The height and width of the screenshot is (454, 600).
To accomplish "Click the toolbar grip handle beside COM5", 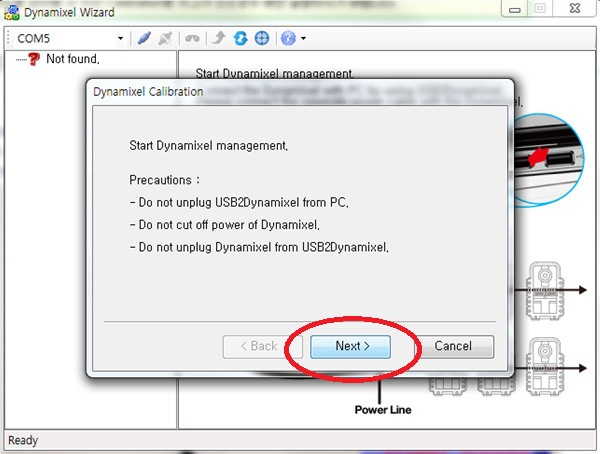I will (x=8, y=38).
